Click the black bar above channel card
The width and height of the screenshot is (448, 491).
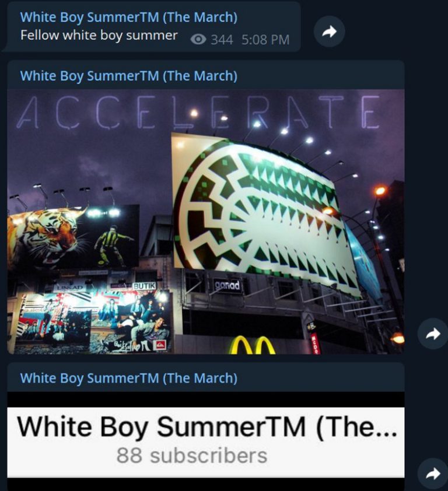tap(206, 399)
